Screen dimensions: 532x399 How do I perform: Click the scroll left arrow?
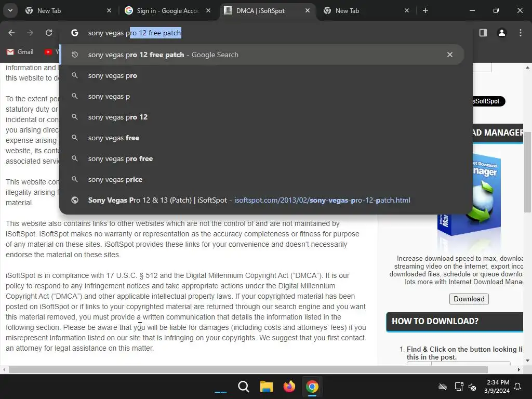point(4,369)
